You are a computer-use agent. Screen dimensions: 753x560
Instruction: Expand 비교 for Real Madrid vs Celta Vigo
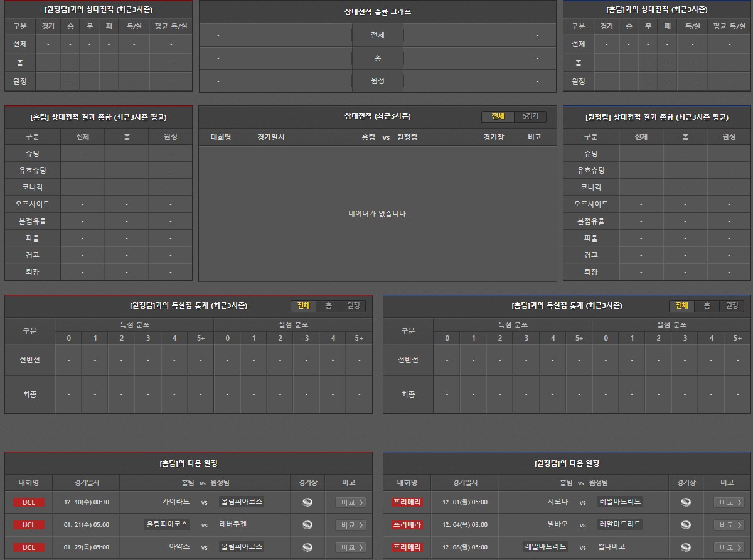coord(729,547)
